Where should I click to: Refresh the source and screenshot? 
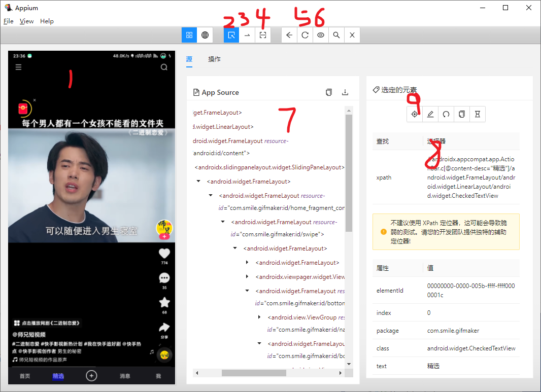(305, 35)
